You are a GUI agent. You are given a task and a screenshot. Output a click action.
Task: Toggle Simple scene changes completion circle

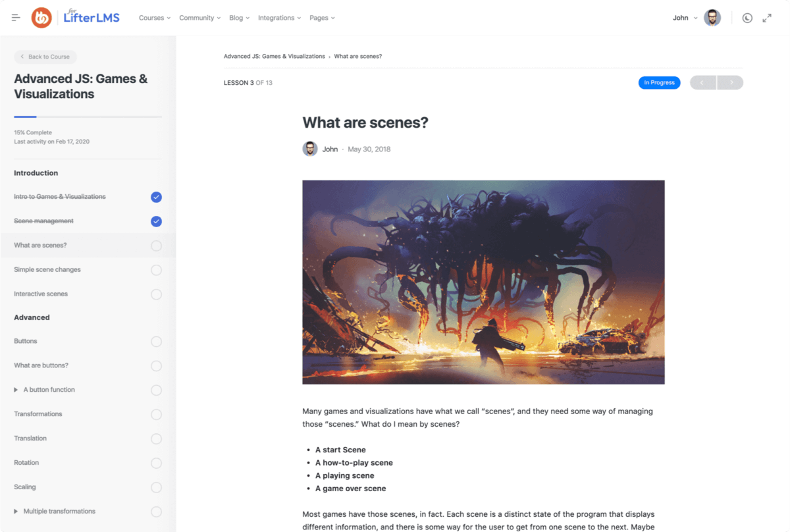[156, 270]
